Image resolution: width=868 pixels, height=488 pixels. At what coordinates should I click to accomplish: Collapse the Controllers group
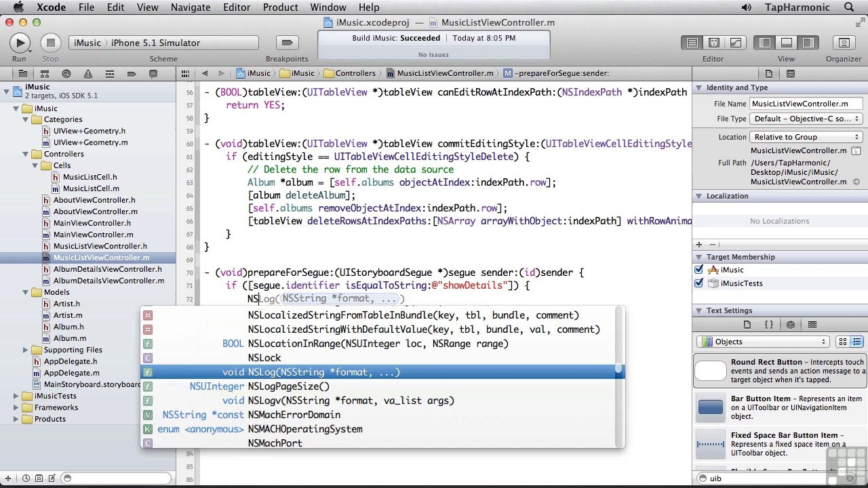[x=26, y=154]
